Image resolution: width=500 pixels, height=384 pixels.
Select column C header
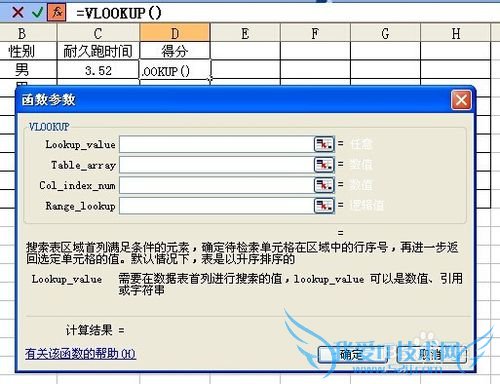(x=98, y=34)
